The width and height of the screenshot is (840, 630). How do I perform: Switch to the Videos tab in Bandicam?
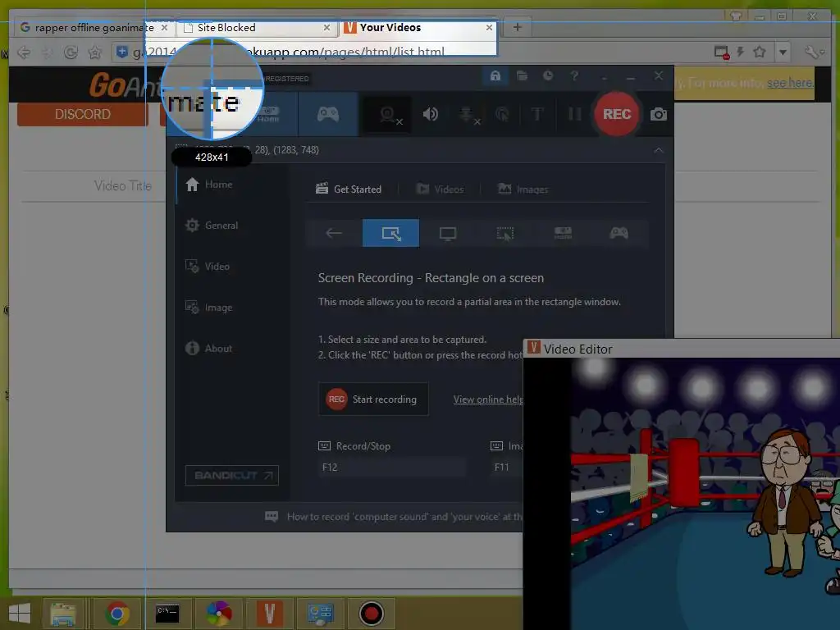click(440, 189)
